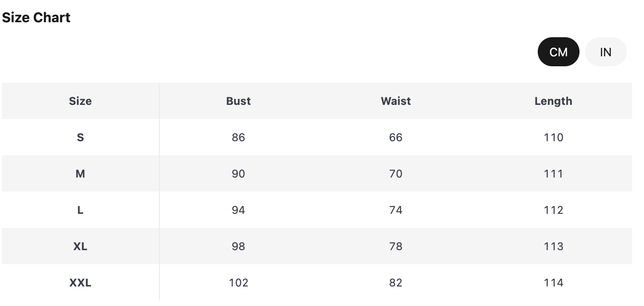Viewport: 644px width, 306px height.
Task: Click bust value 102 for size XXL
Action: [238, 282]
